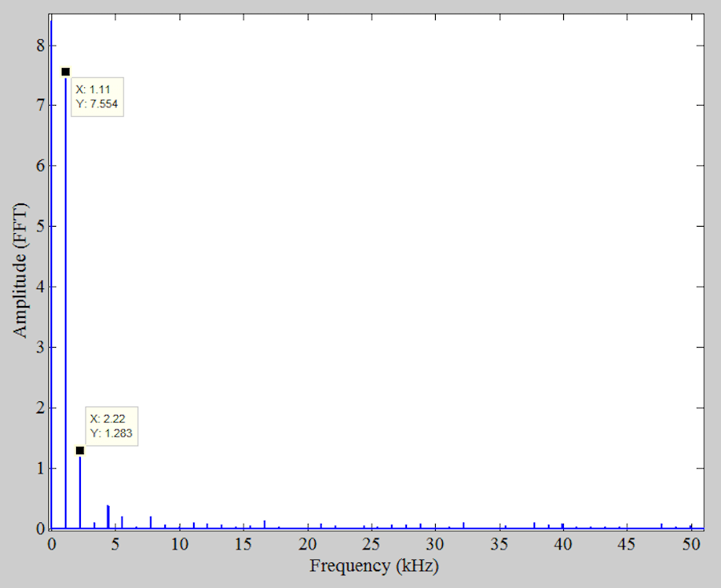Click the 25 tick on the frequency axis

[x=372, y=544]
